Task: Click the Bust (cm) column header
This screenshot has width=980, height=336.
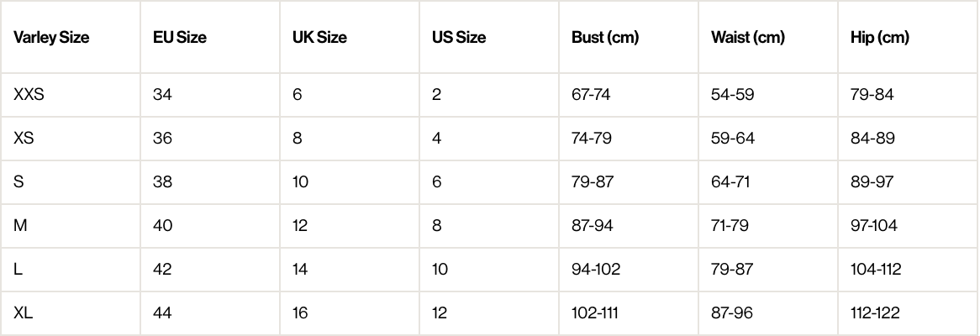Action: point(605,38)
